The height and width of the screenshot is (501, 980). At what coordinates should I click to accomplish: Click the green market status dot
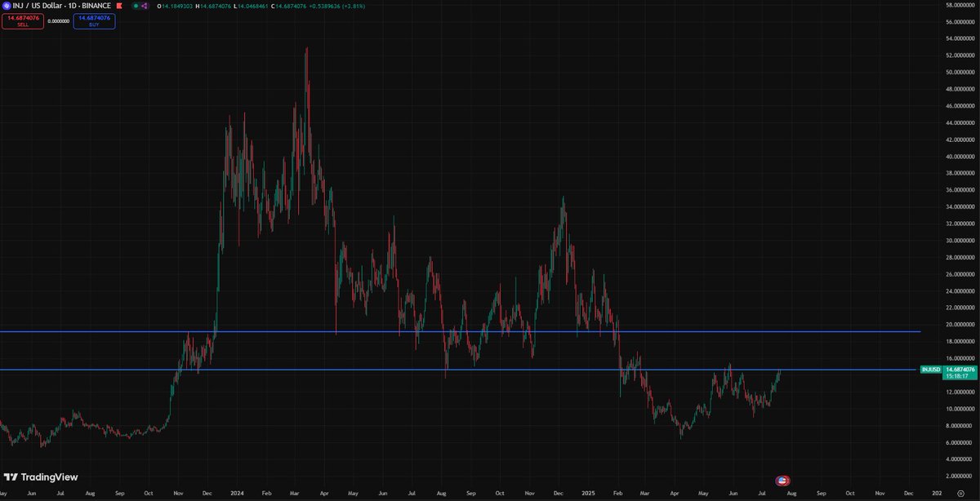point(136,6)
